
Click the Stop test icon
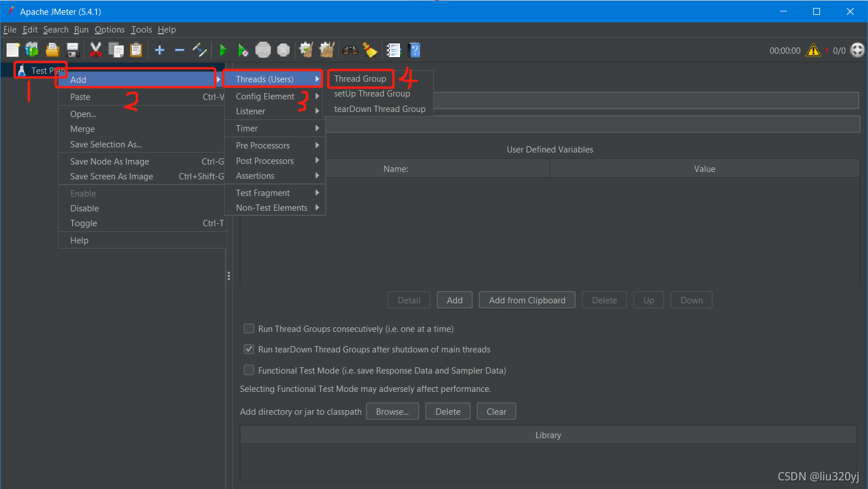[263, 50]
